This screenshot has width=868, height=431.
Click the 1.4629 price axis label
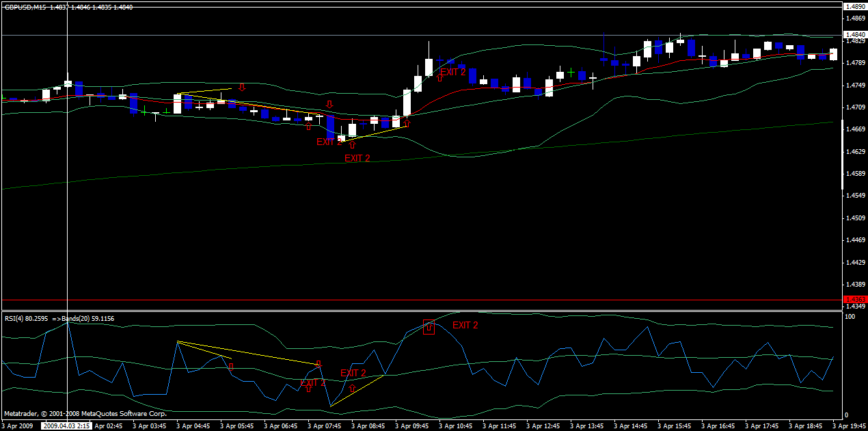(854, 151)
